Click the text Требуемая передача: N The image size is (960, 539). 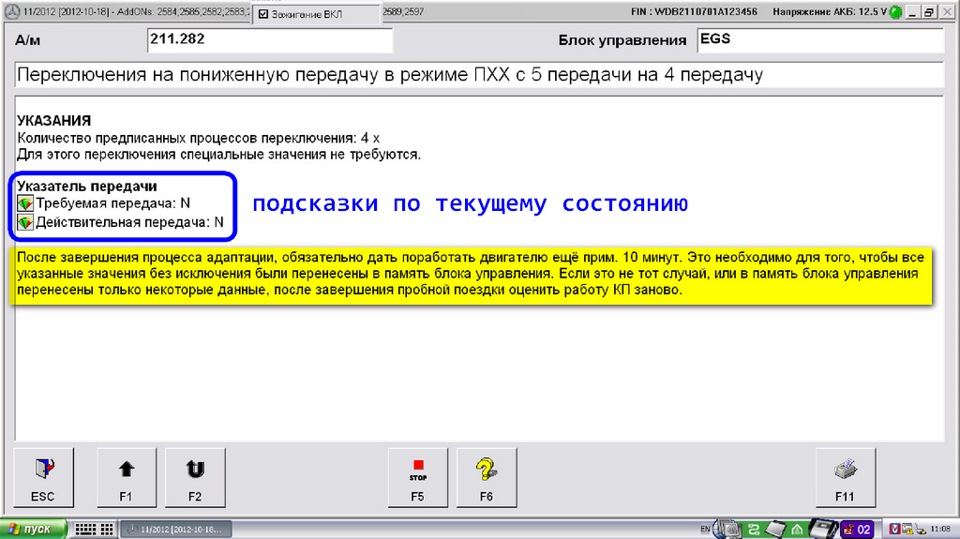point(113,203)
